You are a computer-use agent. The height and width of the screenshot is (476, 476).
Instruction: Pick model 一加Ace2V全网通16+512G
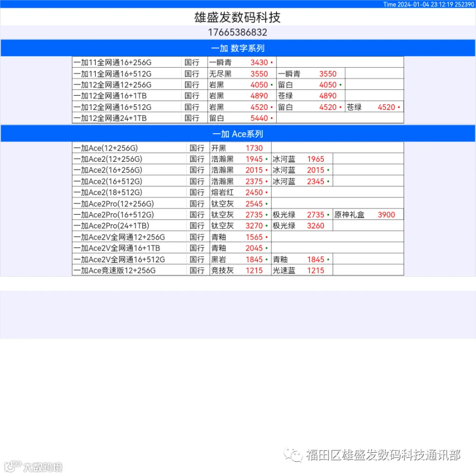point(119,260)
